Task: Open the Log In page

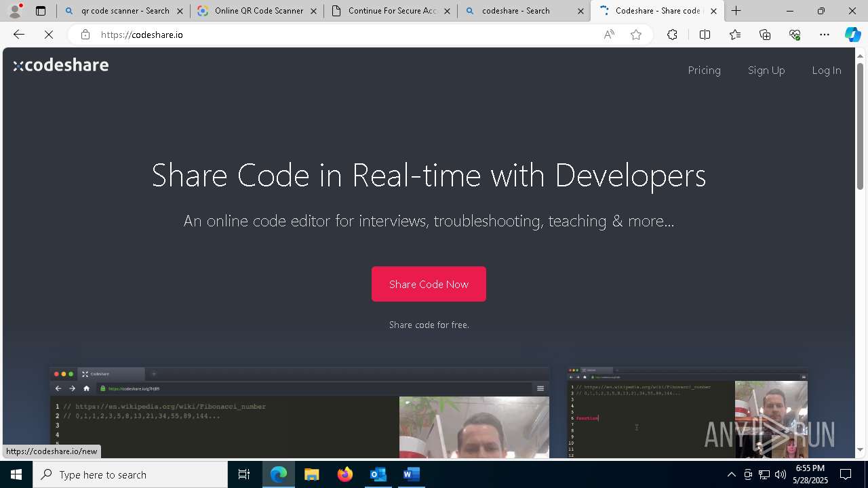Action: coord(826,70)
